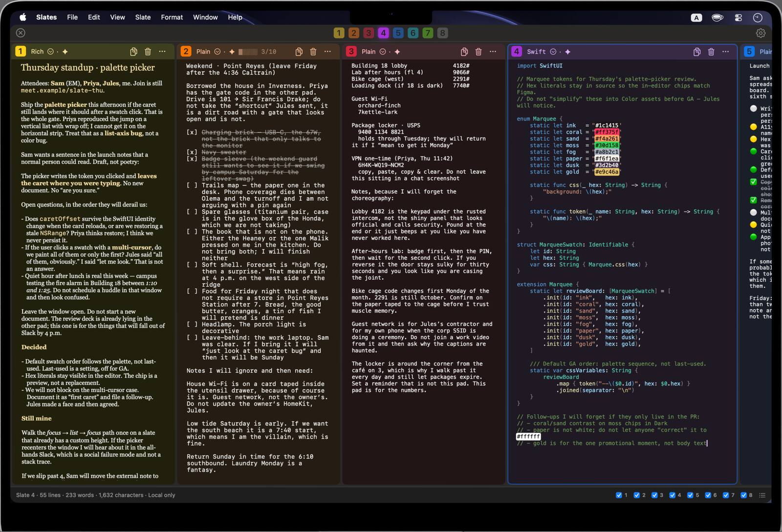
Task: Open the File menu
Action: point(72,17)
